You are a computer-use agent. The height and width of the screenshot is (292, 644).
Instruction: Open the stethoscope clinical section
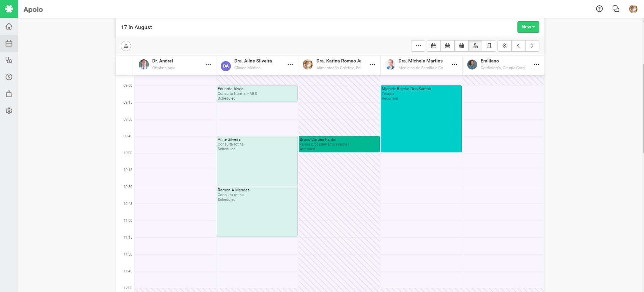click(9, 60)
